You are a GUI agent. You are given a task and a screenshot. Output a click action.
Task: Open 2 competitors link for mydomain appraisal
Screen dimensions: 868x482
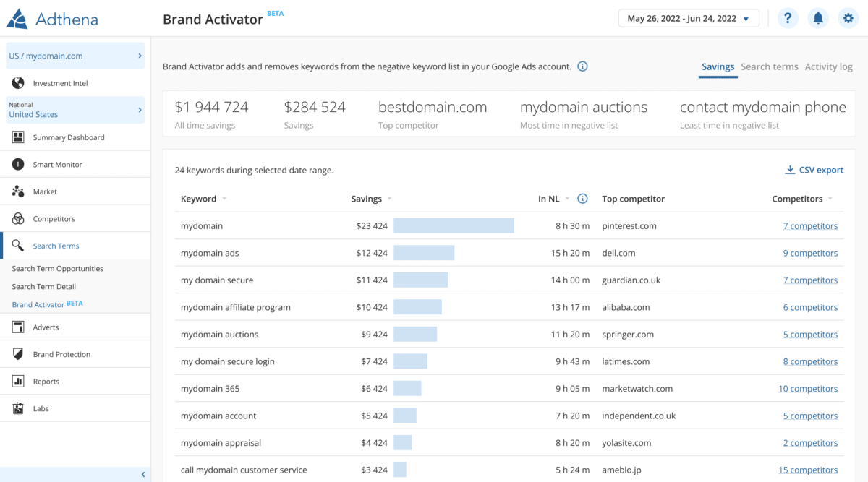[810, 443]
